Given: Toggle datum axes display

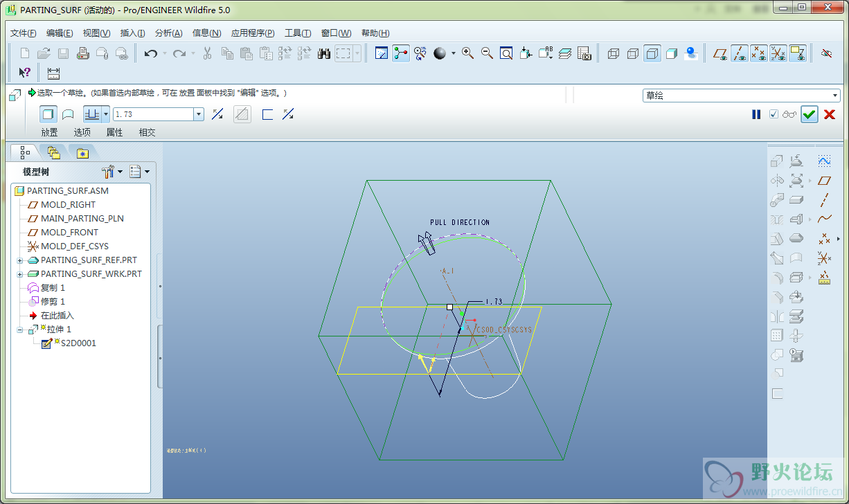Looking at the screenshot, I should pyautogui.click(x=740, y=53).
